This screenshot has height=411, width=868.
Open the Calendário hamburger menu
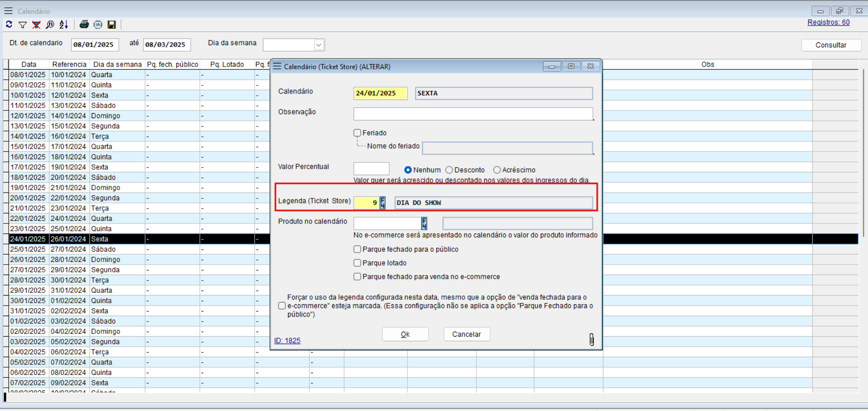[8, 11]
